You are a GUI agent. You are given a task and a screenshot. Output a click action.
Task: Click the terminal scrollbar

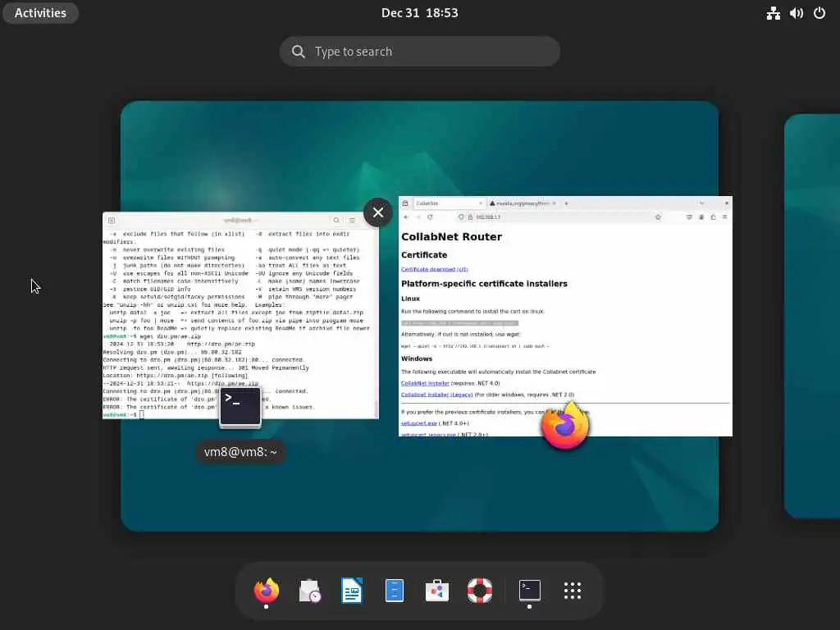click(376, 409)
